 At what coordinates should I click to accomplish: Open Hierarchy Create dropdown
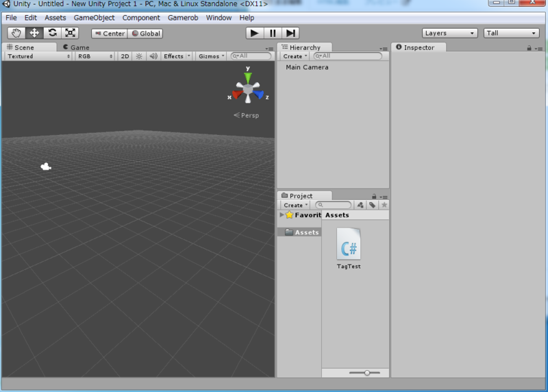(295, 56)
